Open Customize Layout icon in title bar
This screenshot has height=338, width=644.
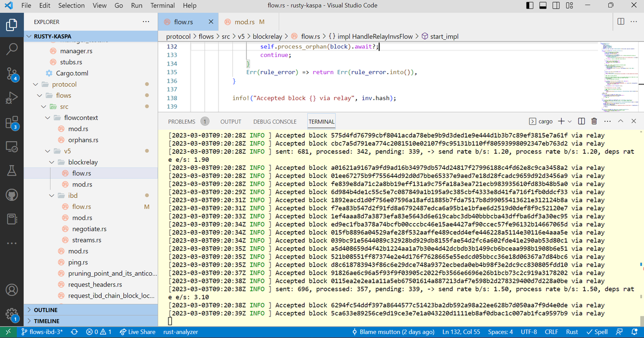point(569,5)
